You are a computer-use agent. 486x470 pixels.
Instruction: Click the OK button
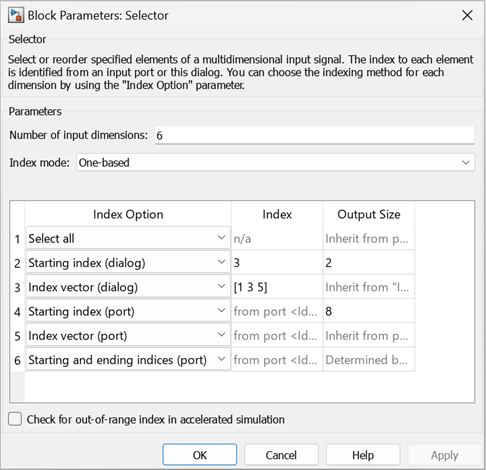[x=200, y=455]
